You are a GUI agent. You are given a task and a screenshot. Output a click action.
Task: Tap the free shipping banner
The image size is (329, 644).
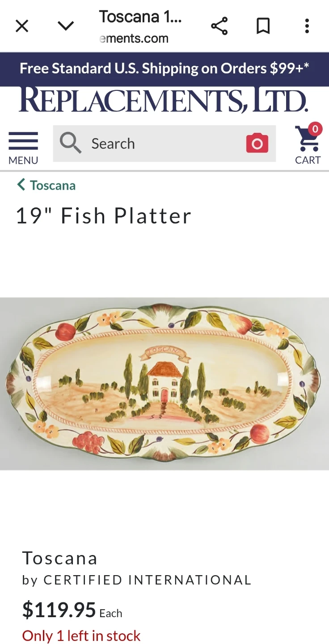pyautogui.click(x=164, y=69)
